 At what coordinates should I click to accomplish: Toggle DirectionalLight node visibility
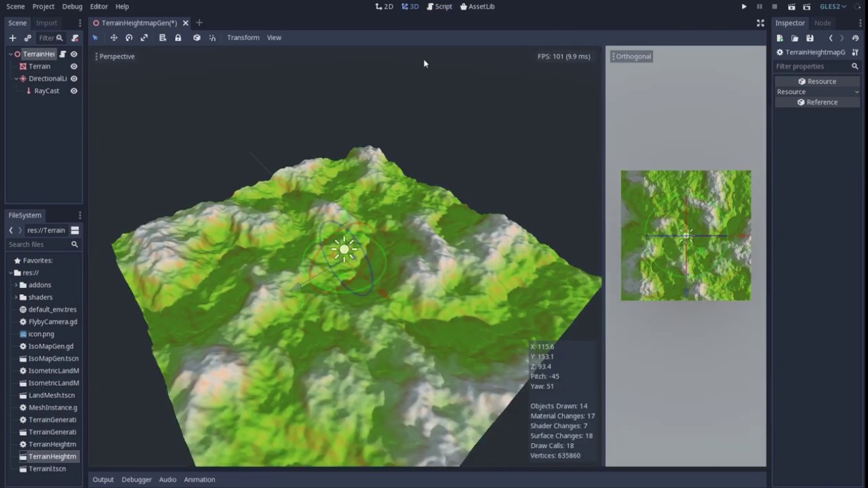point(74,79)
